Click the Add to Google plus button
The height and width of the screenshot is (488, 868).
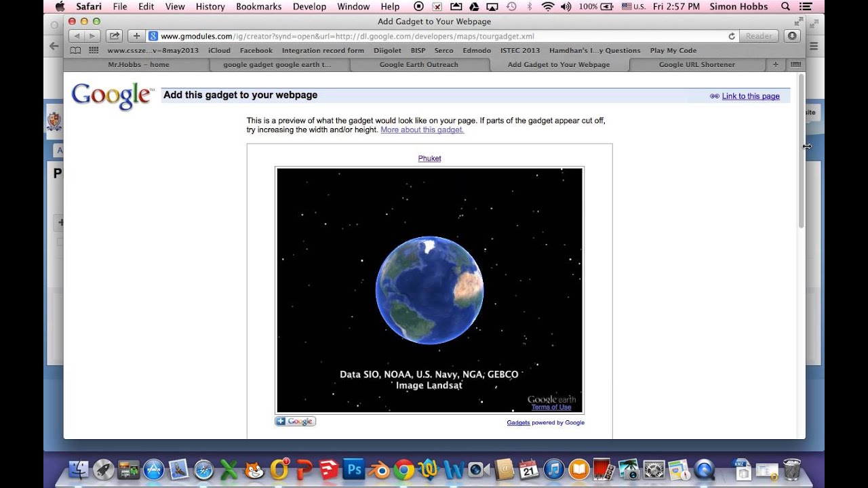point(295,421)
